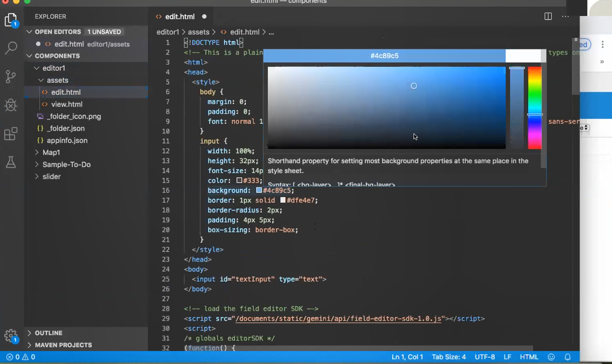Click the hue slider in color picker
This screenshot has width=612, height=364.
[x=535, y=108]
